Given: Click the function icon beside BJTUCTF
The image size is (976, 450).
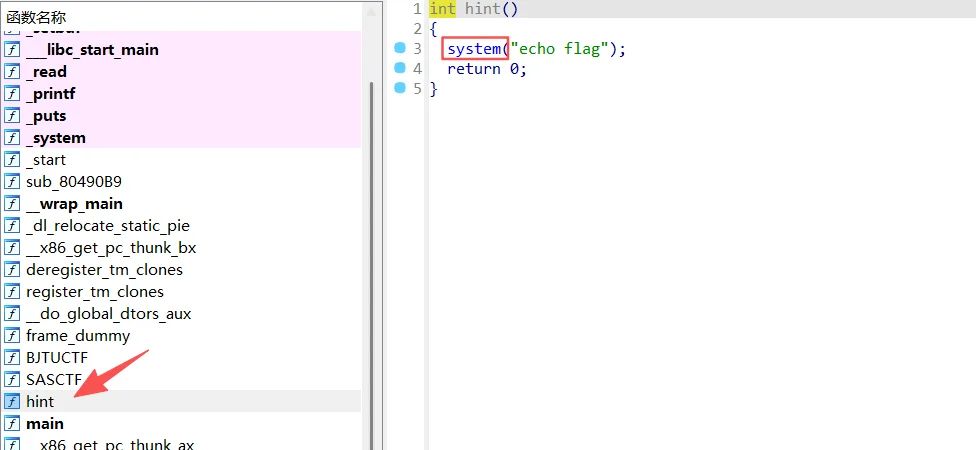Looking at the screenshot, I should click(12, 358).
